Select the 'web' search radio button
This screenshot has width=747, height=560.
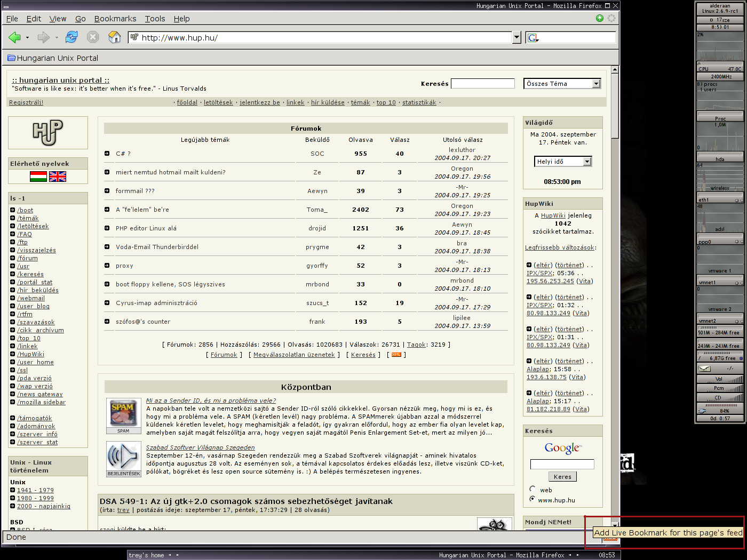click(x=532, y=489)
